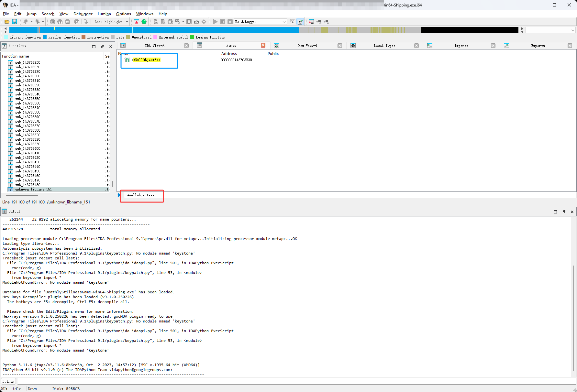This screenshot has width=577, height=392.
Task: Switch to the Hex View-1 tab
Action: click(307, 46)
